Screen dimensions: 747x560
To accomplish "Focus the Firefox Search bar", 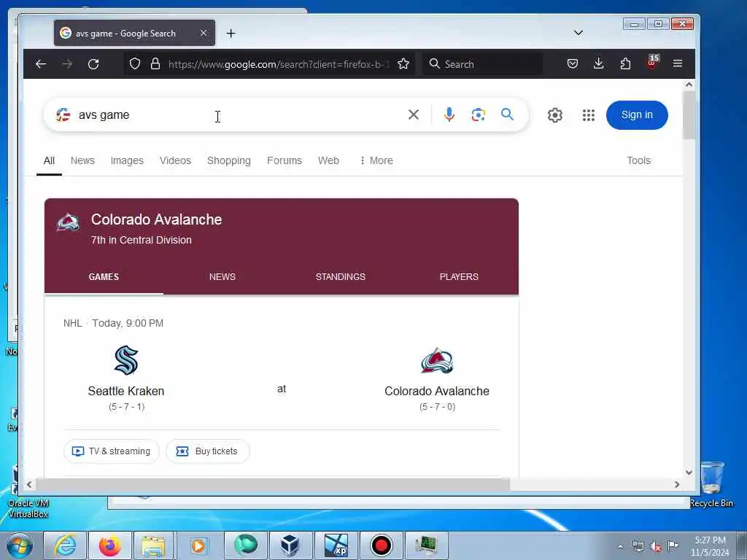I will coord(482,64).
